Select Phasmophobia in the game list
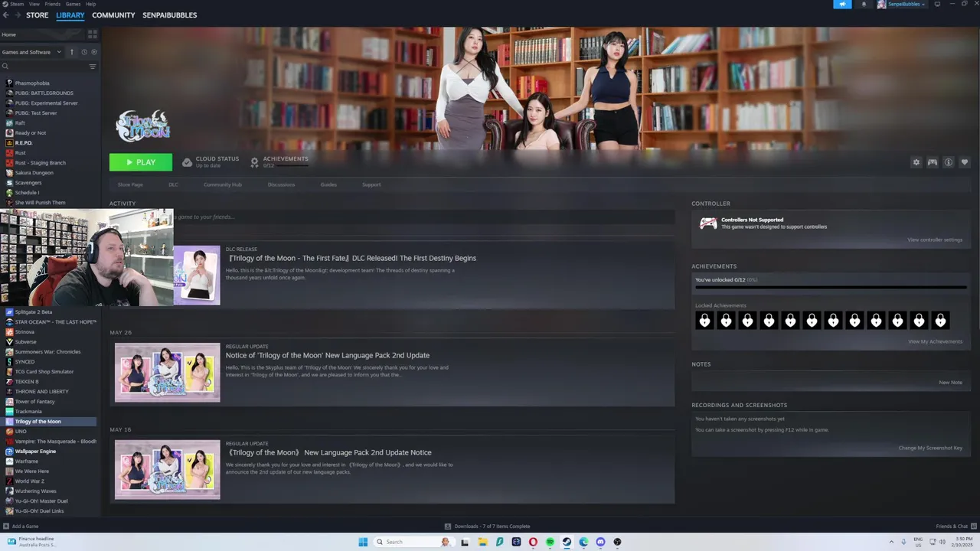 [32, 83]
